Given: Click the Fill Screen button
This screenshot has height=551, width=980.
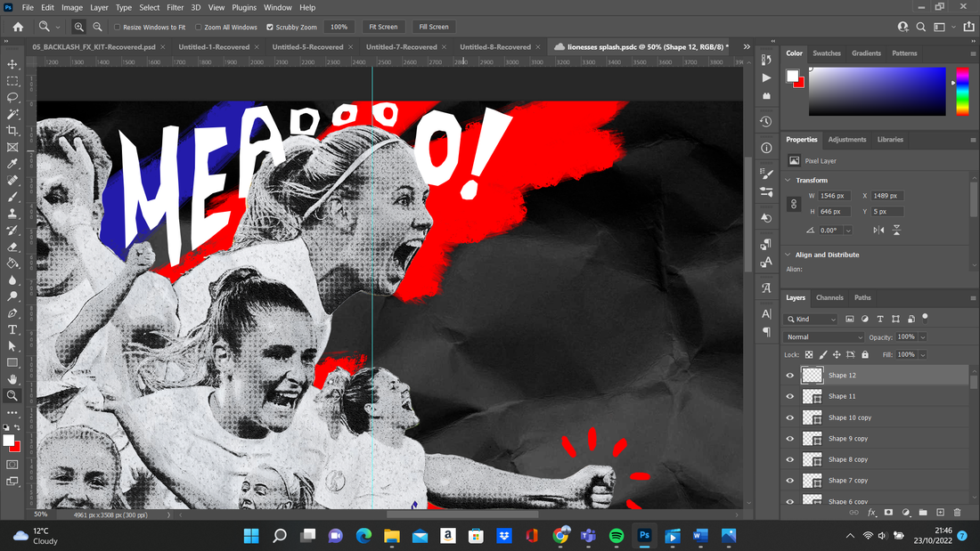Looking at the screenshot, I should point(434,27).
